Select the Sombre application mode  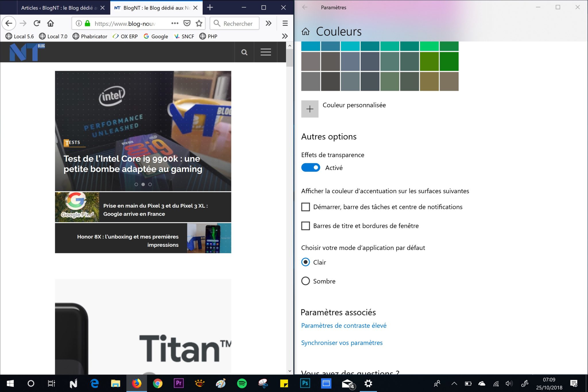point(305,281)
